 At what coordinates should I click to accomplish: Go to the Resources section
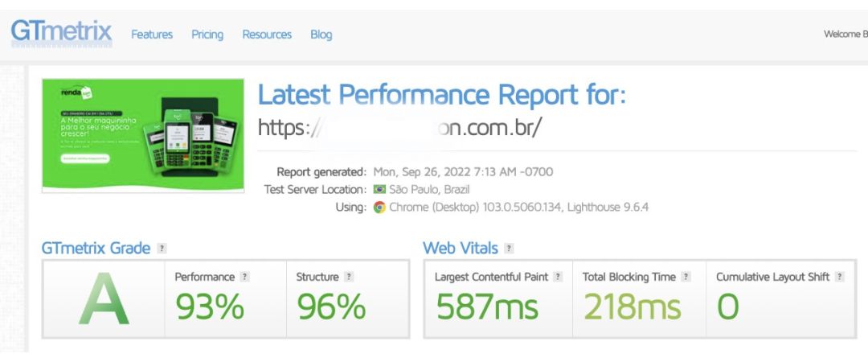(x=267, y=35)
